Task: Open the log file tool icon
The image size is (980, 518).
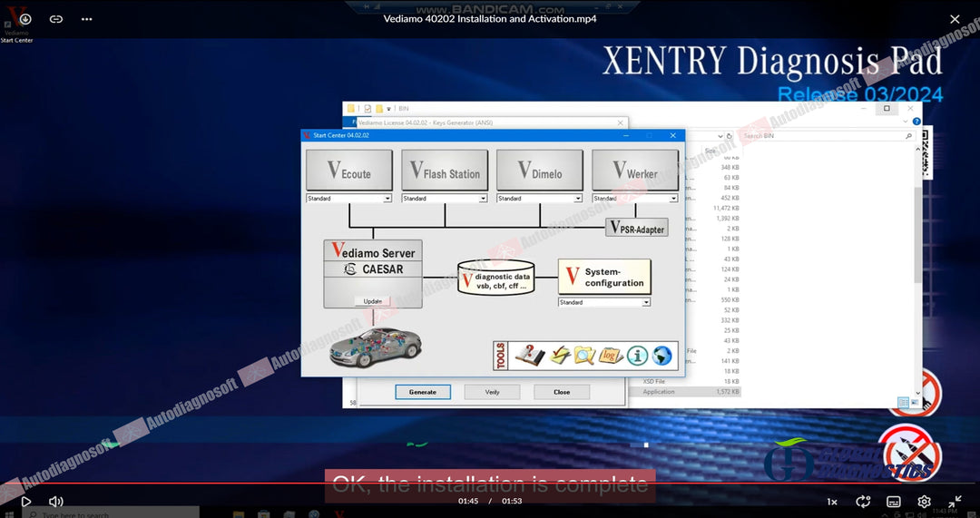Action: coord(610,356)
